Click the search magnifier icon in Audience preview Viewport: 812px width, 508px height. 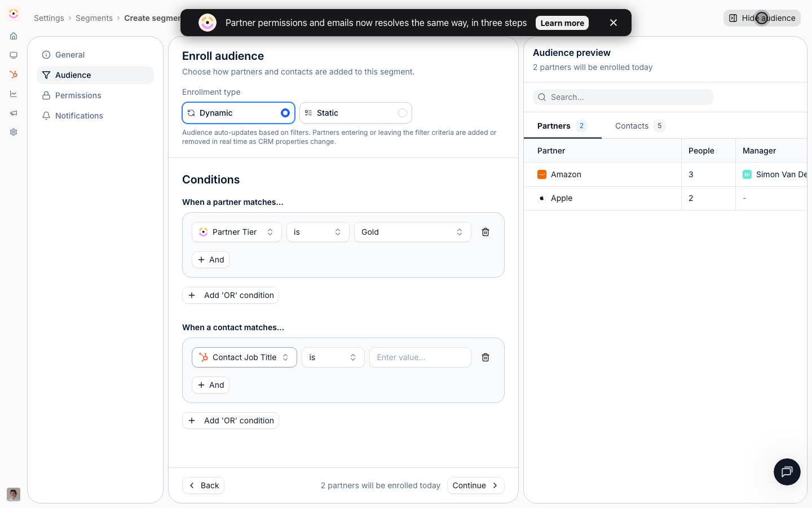coord(542,97)
